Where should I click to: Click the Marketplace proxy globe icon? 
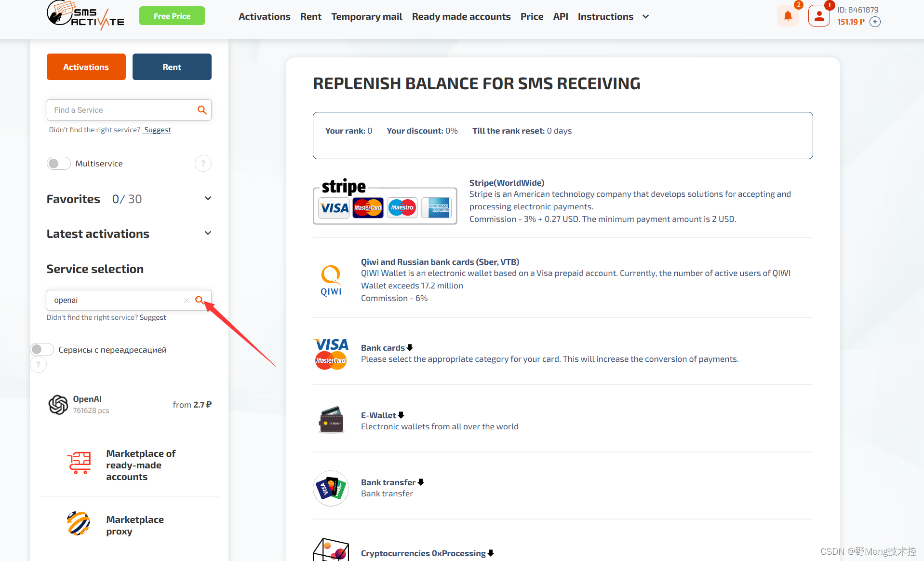79,524
